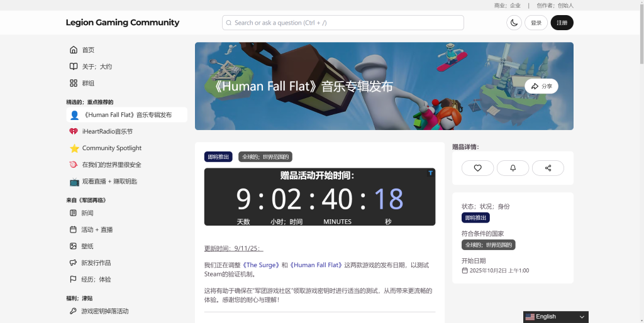Click the book icon beside 关于；大约
Screen dimensions: 644x323
coord(74,67)
